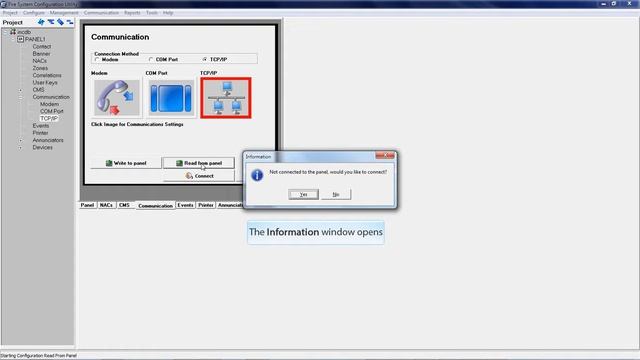The width and height of the screenshot is (640, 360).
Task: Select the TCP/IP radio button
Action: 205,60
